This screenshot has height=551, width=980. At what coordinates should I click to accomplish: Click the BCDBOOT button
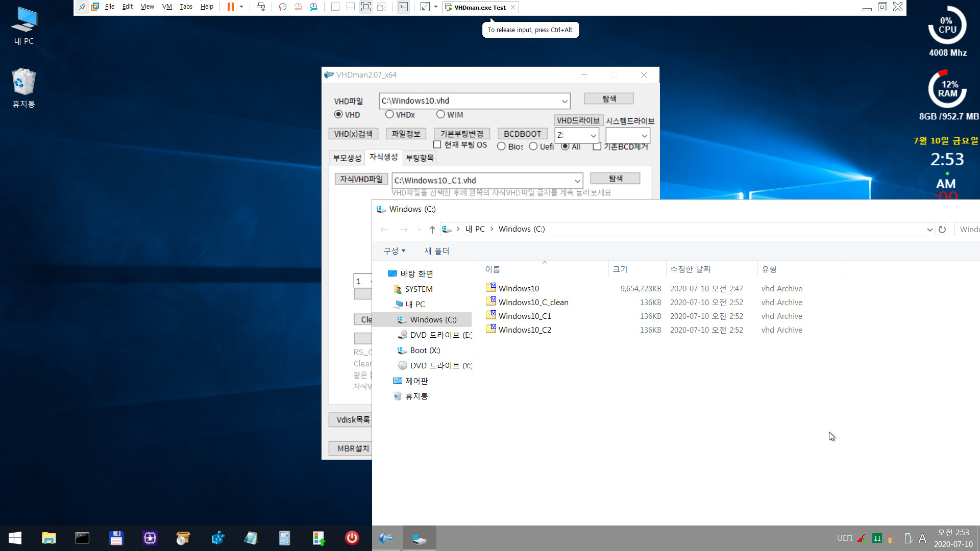point(522,134)
